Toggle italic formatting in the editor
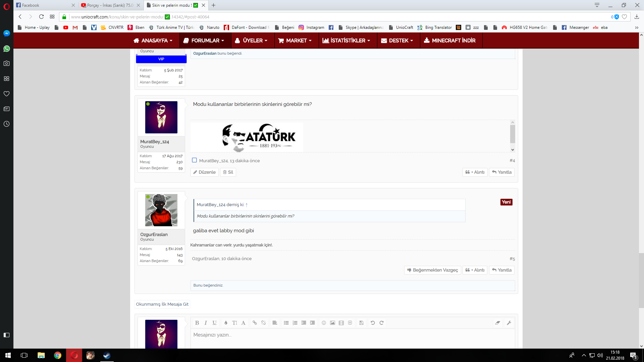The width and height of the screenshot is (644, 362). (206, 323)
